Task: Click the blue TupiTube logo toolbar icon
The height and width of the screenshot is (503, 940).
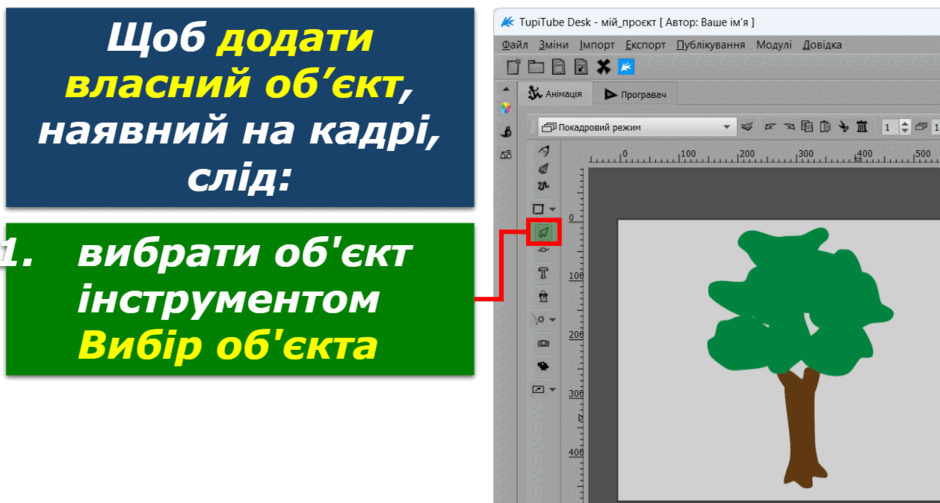Action: pos(626,67)
